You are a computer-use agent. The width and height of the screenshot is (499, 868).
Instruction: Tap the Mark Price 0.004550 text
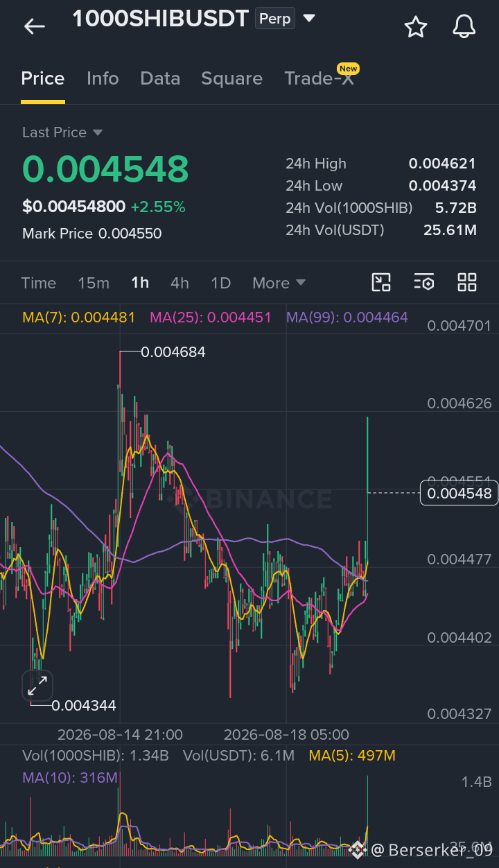(92, 234)
